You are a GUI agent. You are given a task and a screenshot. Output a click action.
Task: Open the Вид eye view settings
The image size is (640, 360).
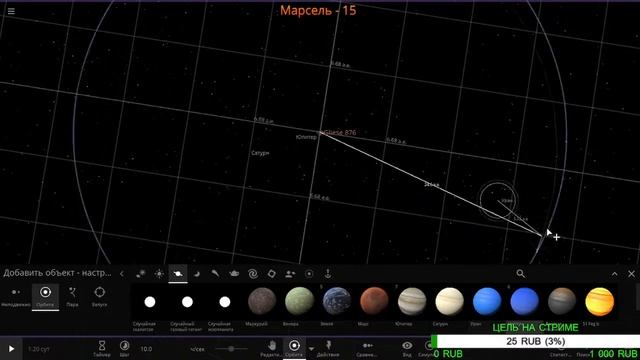point(407,349)
